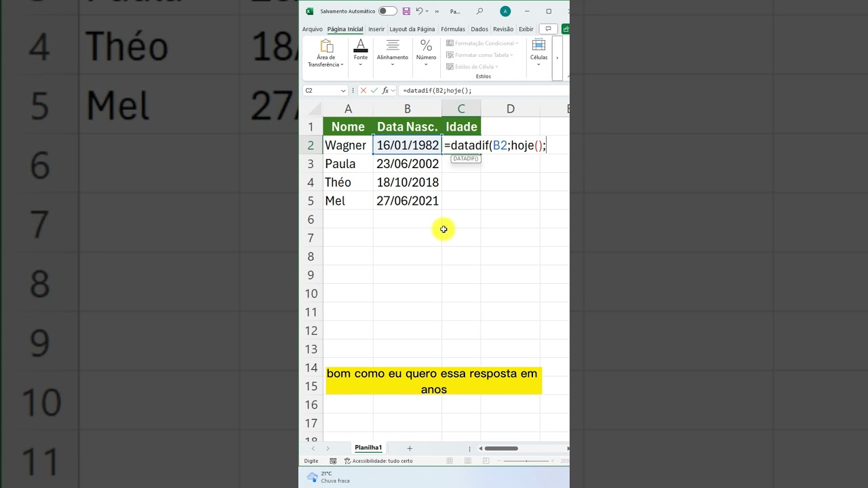Click the green Share button icon
This screenshot has height=488, width=868.
(x=566, y=29)
